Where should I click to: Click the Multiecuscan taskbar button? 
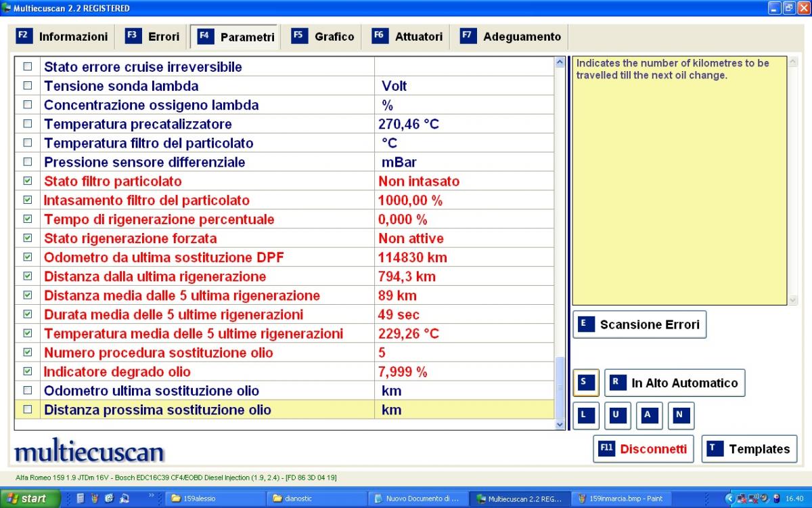(x=520, y=499)
